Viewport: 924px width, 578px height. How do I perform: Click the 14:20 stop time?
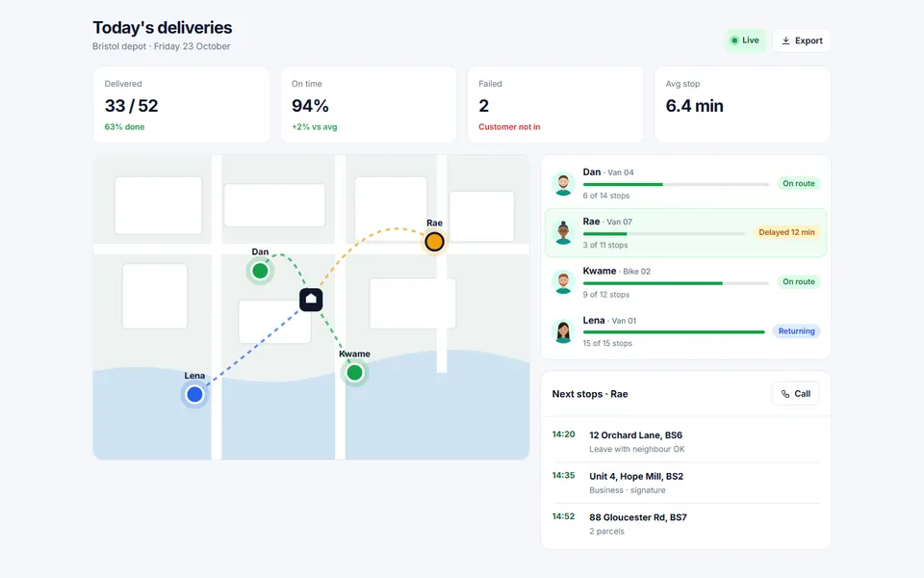tap(563, 434)
